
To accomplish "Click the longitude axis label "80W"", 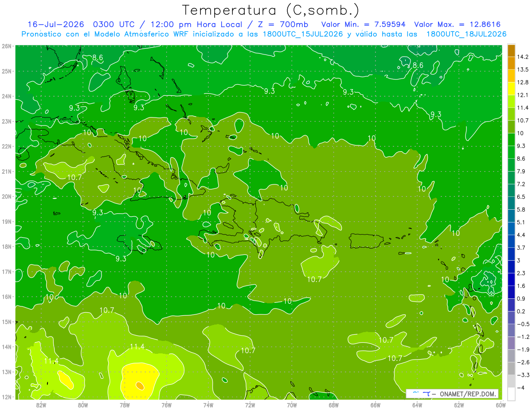I will (82, 405).
